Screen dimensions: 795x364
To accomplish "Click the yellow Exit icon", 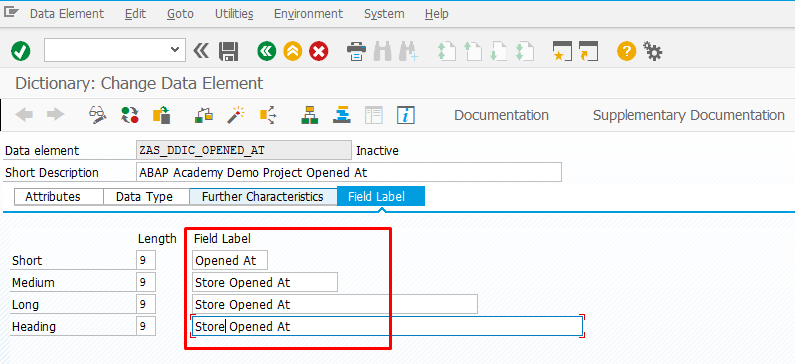I will [293, 51].
